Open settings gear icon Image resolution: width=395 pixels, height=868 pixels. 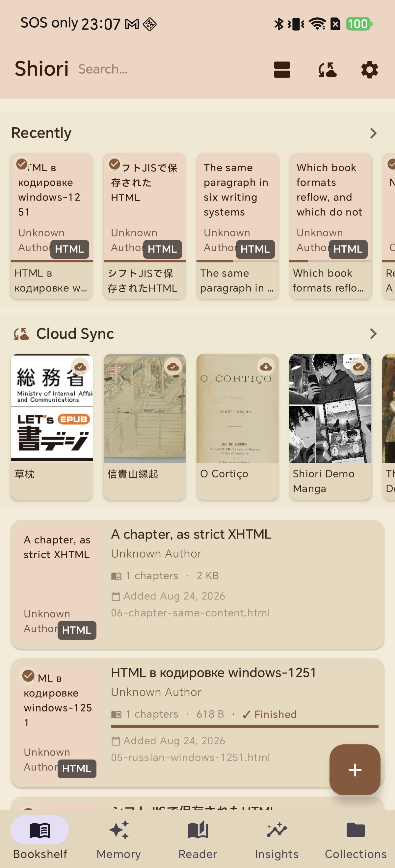(x=369, y=70)
